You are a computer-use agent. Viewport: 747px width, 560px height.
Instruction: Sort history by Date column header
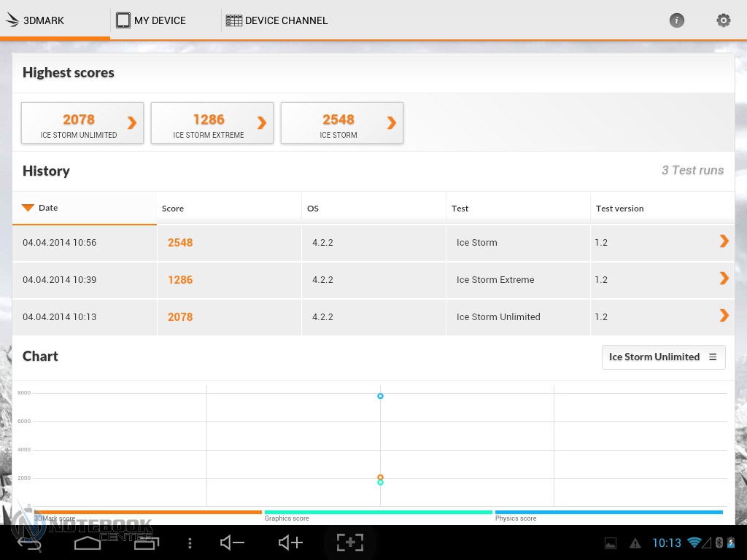[48, 208]
